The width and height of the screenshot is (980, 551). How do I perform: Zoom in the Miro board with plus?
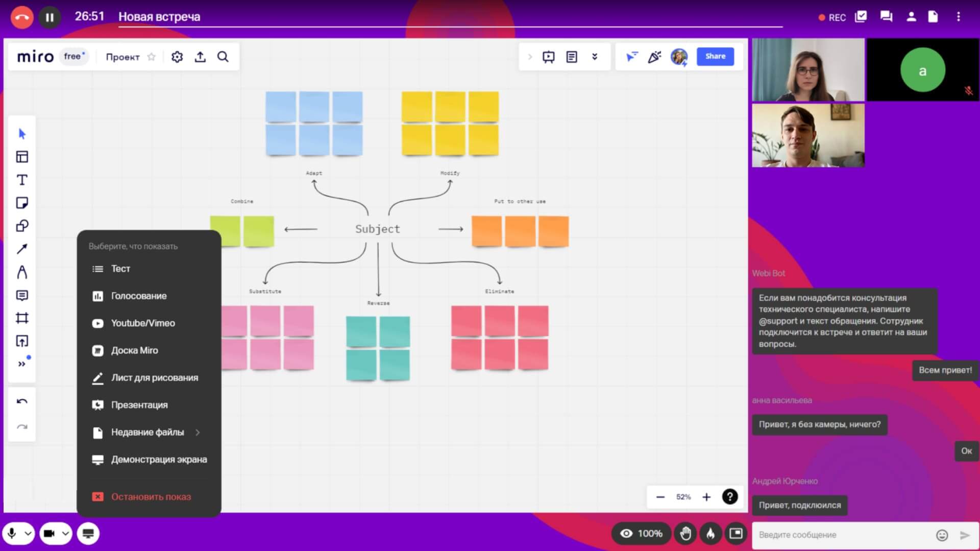706,497
